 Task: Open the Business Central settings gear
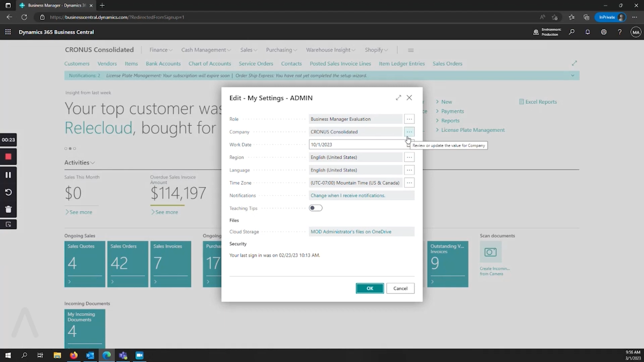[x=604, y=32]
